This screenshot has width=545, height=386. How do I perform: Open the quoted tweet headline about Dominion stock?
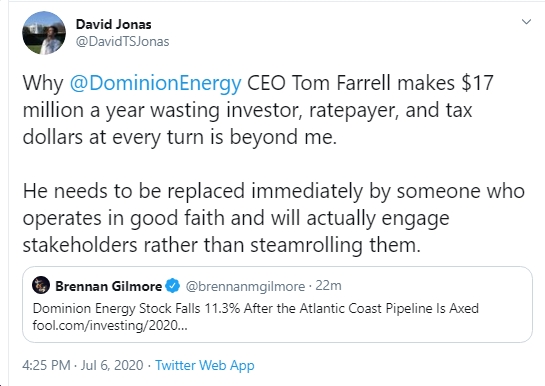tap(255, 308)
